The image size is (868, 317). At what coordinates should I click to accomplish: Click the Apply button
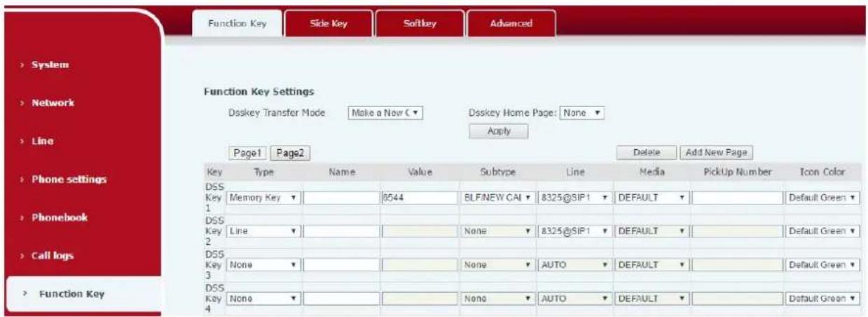point(497,131)
